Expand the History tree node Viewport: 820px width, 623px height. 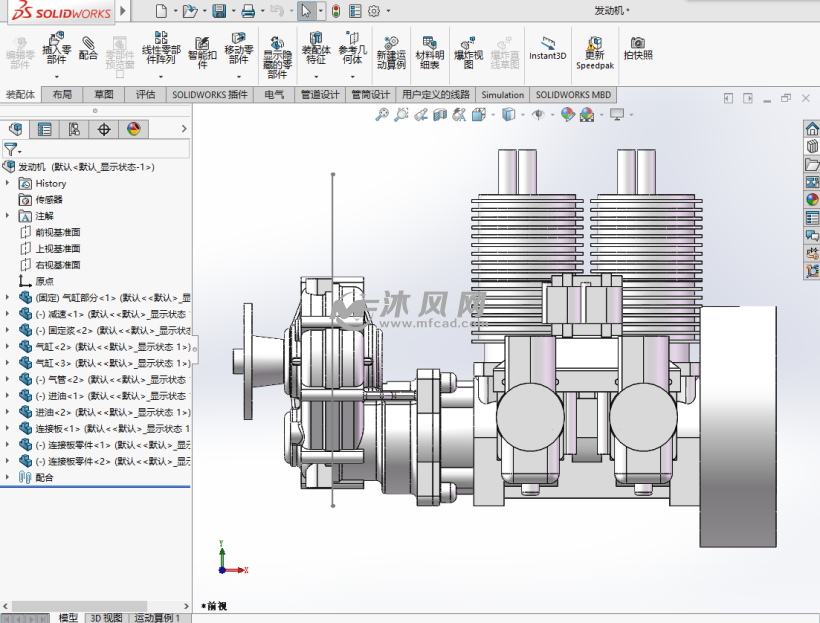coord(9,183)
